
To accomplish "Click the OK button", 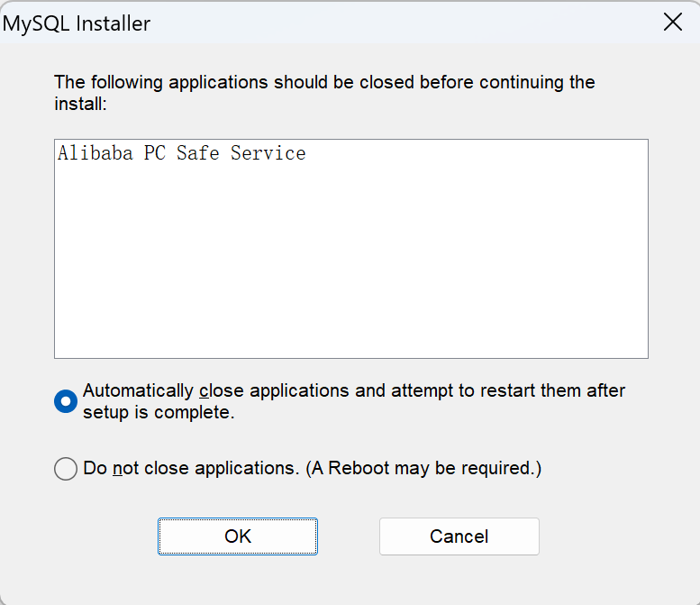I will (238, 536).
